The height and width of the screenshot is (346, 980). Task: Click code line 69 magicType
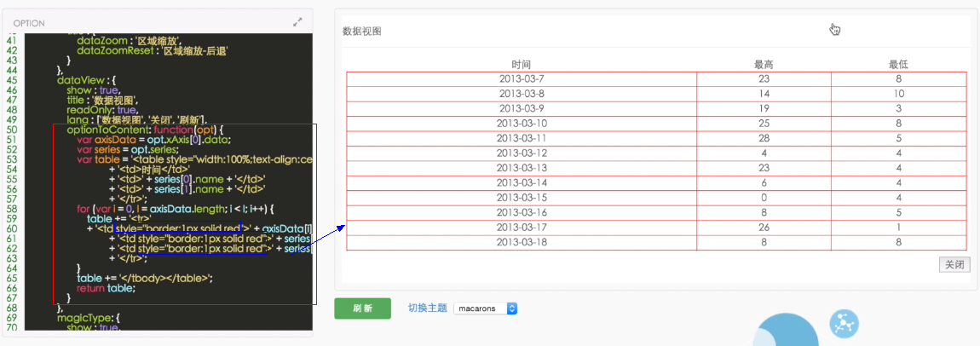(87, 318)
